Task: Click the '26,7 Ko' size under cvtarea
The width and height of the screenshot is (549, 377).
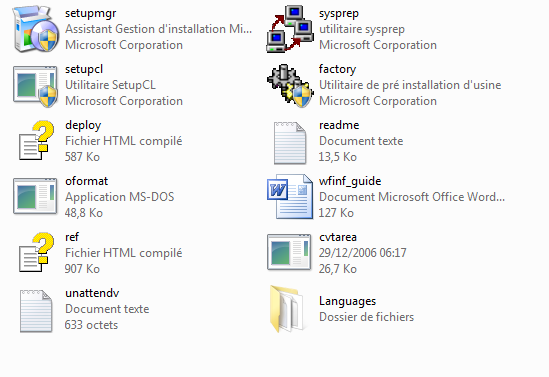Action: tap(338, 269)
